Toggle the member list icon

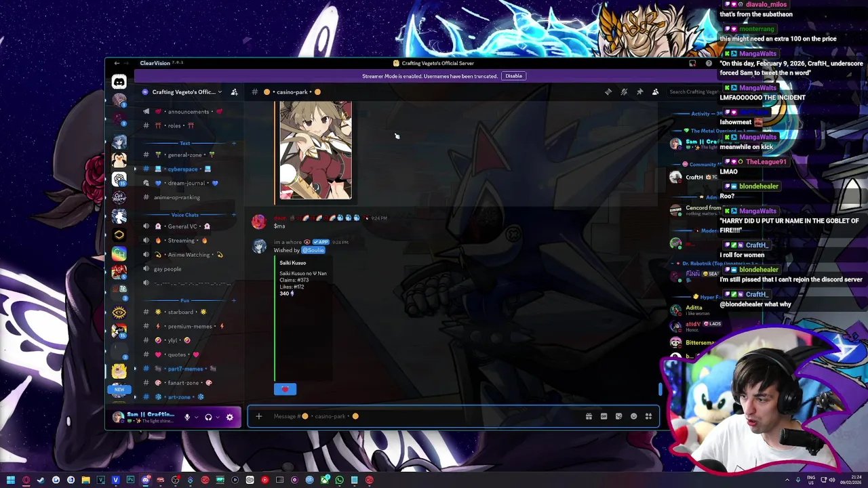[x=655, y=92]
